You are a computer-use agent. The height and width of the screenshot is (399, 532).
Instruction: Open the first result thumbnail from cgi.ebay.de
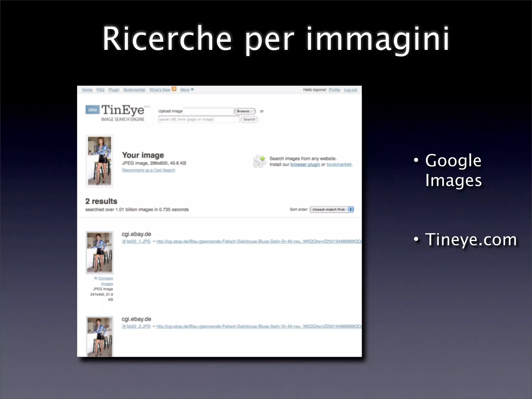(99, 252)
